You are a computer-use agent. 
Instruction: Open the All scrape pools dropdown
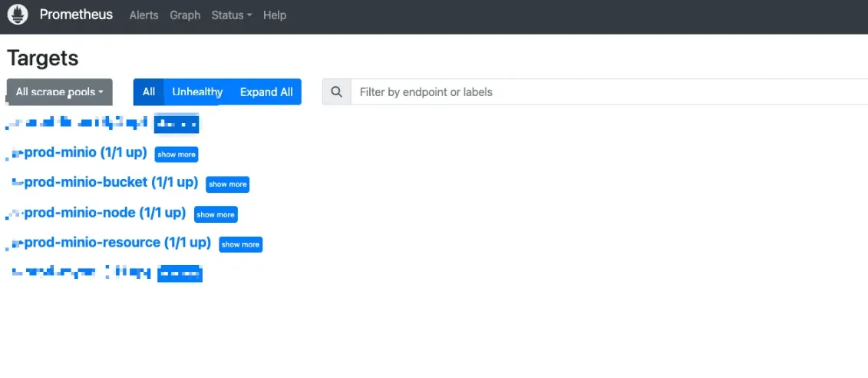coord(59,92)
